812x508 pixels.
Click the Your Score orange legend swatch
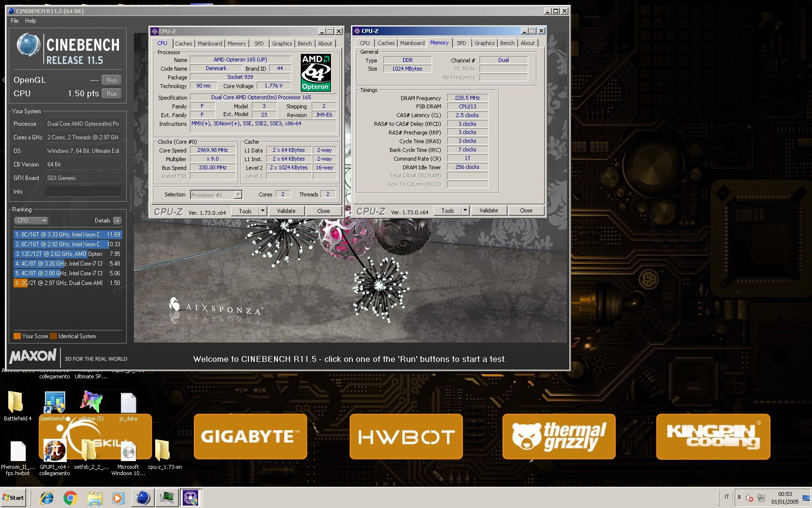pos(17,336)
